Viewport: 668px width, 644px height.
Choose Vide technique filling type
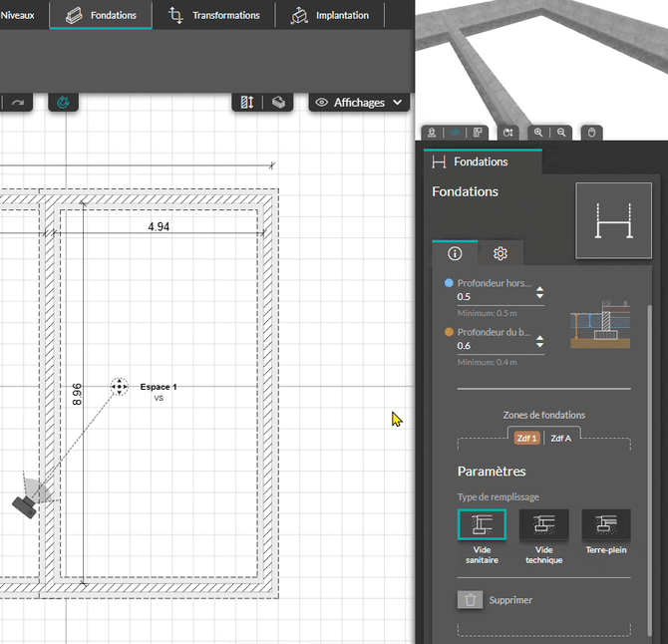tap(544, 524)
